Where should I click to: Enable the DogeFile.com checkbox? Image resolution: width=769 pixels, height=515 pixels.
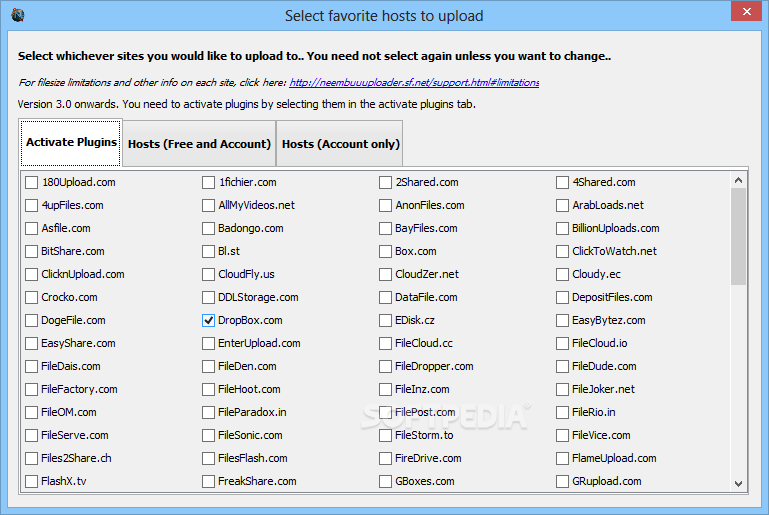tap(31, 320)
